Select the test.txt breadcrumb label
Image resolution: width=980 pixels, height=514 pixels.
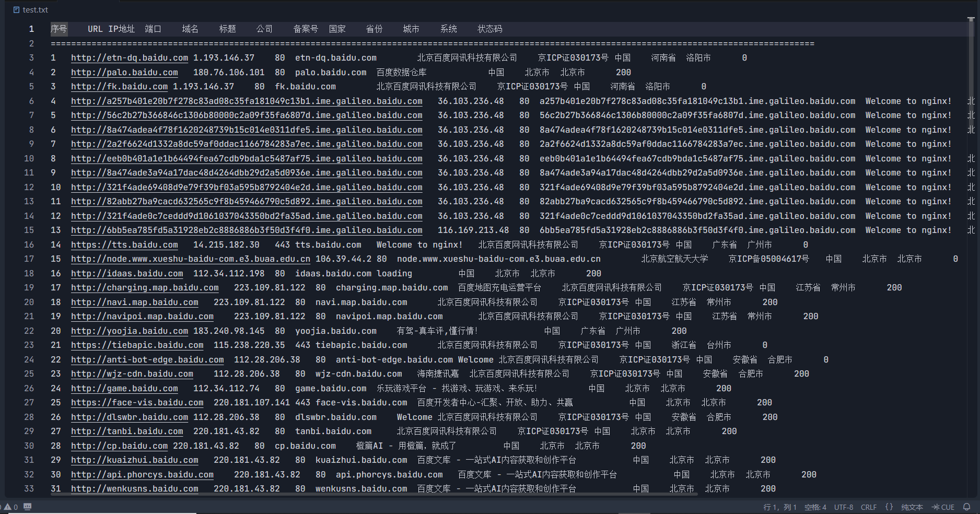click(x=36, y=10)
